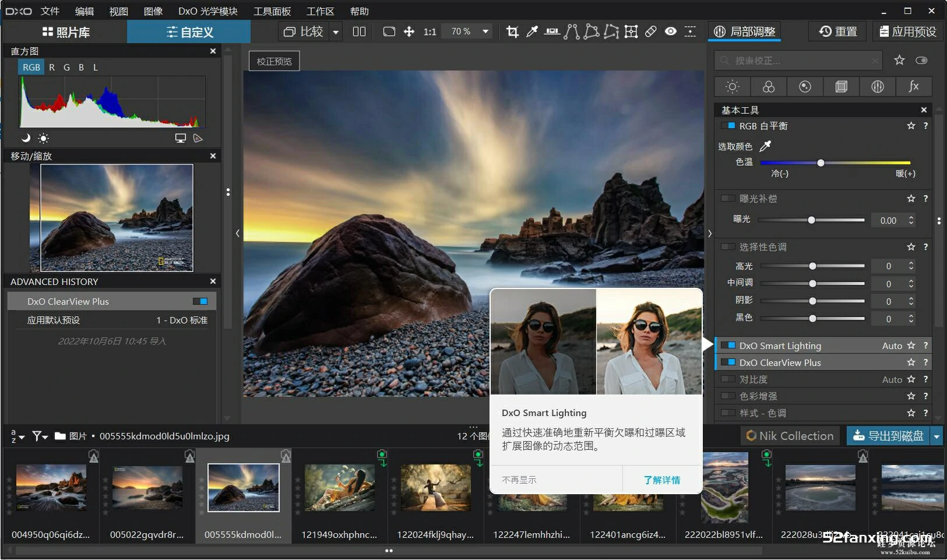Click the 色温 color temperature slider handle
The image size is (947, 560).
[821, 163]
